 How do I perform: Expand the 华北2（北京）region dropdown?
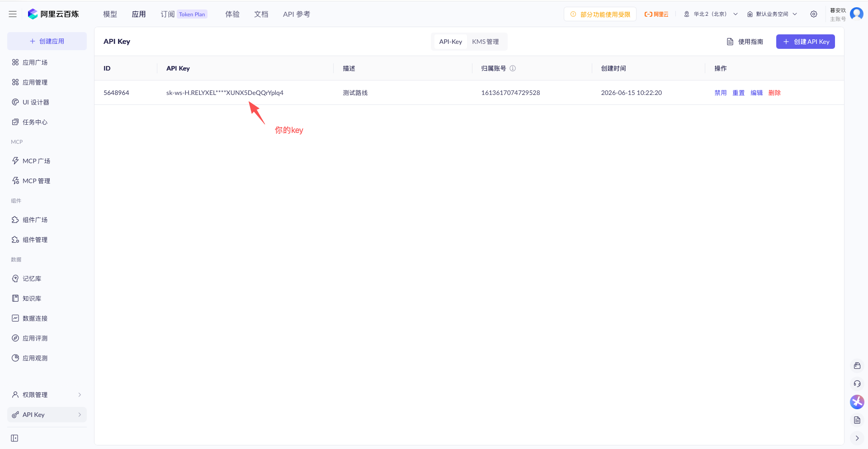coord(711,14)
